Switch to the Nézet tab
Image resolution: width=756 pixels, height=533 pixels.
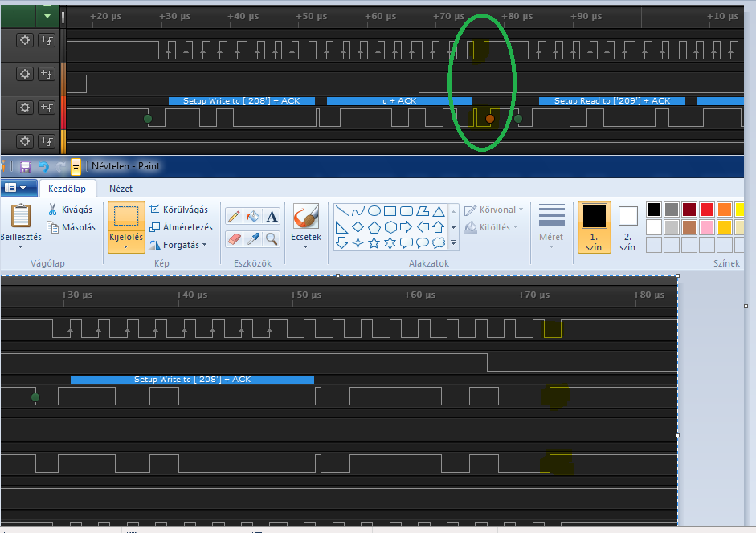121,189
